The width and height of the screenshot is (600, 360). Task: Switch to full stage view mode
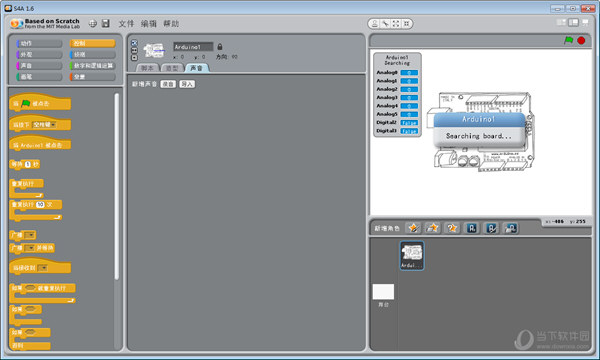(x=573, y=23)
